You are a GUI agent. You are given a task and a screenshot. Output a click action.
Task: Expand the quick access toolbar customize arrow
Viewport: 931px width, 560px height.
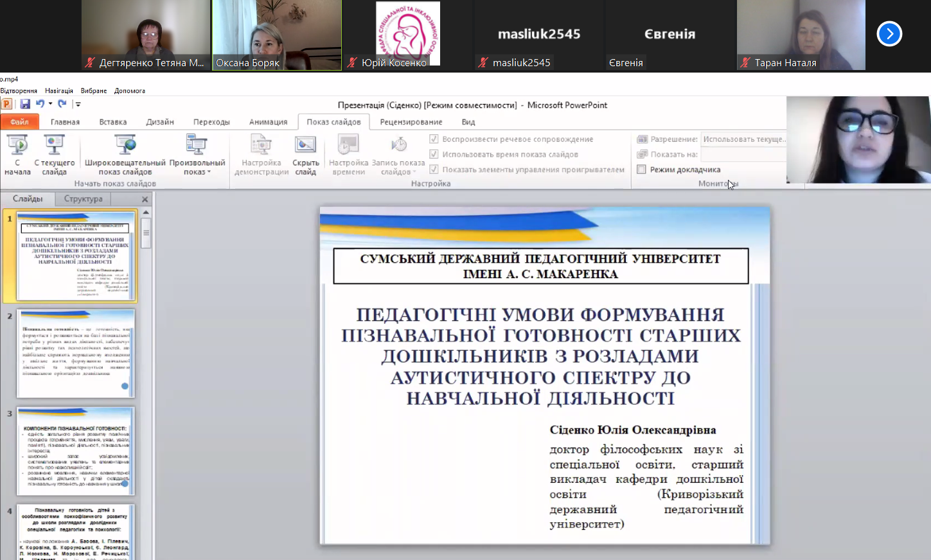point(78,104)
